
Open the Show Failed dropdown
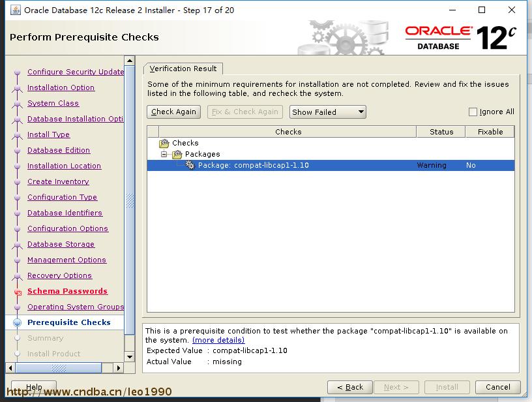pyautogui.click(x=327, y=112)
